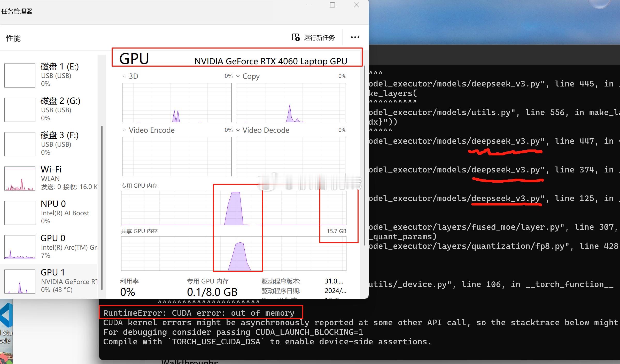Click the GPU 1 NVIDIA GeForce panel icon

tap(20, 282)
